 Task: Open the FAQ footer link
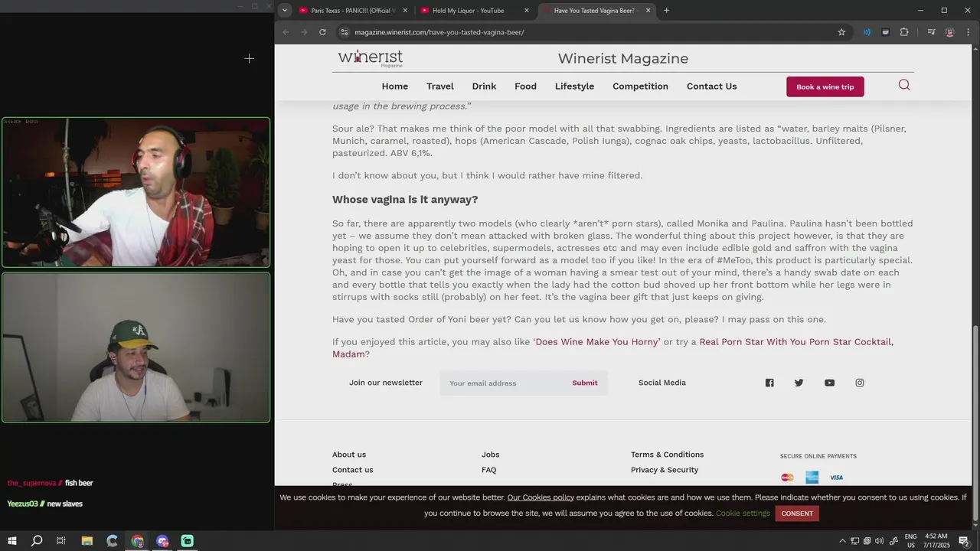click(488, 470)
